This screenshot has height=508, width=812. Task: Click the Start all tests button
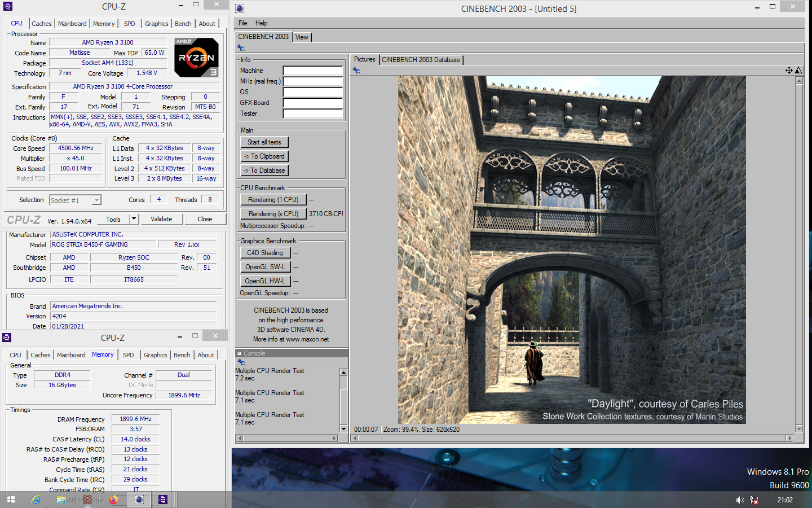(264, 142)
